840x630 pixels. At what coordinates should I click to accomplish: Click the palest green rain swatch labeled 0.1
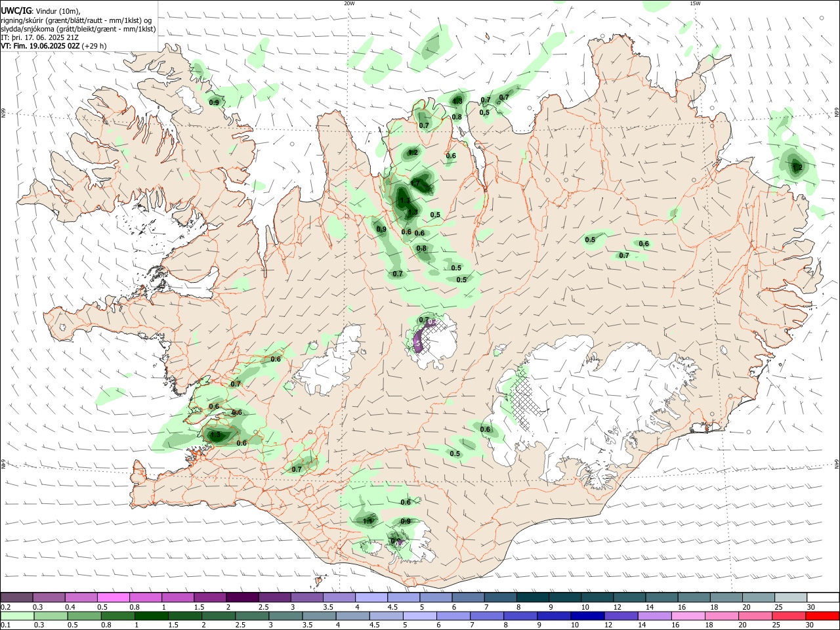point(17,616)
